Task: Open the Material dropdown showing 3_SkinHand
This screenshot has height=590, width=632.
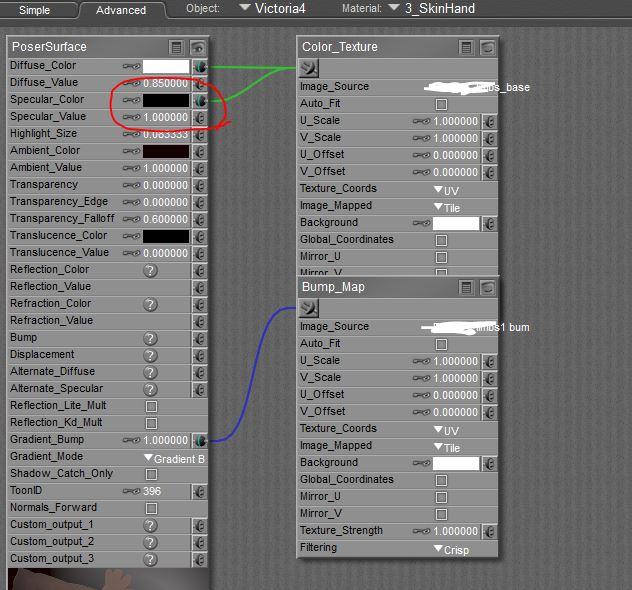Action: point(432,8)
